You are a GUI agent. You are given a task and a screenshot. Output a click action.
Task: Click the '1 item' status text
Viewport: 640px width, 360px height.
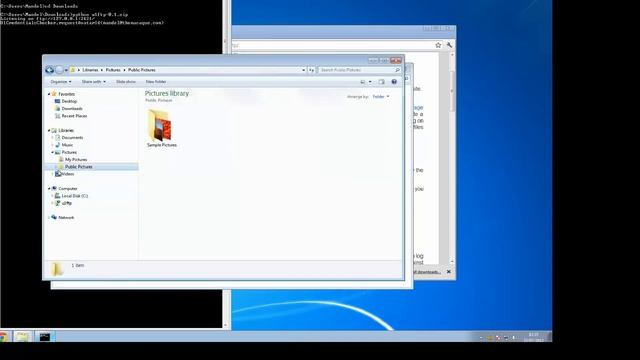click(78, 266)
